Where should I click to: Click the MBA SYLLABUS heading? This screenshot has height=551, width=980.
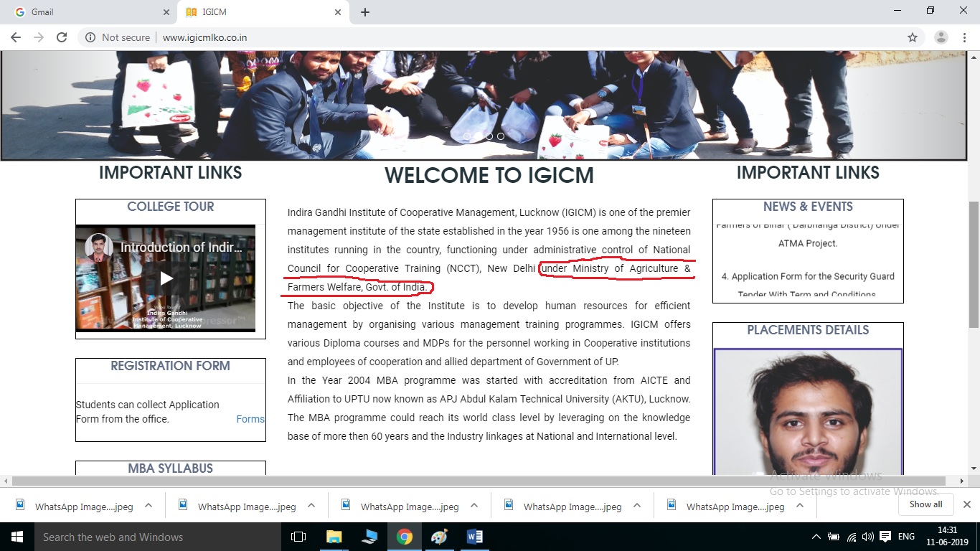[x=171, y=468]
